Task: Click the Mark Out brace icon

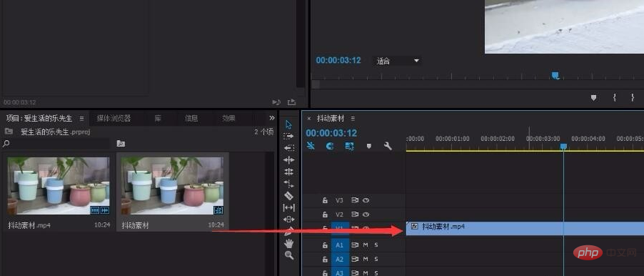Action: point(633,98)
